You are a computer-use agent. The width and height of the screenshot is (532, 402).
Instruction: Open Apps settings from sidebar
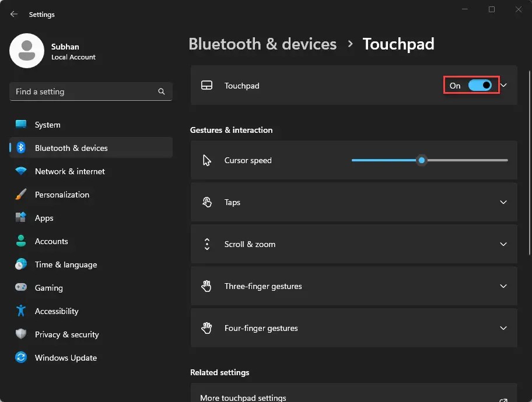coord(45,218)
